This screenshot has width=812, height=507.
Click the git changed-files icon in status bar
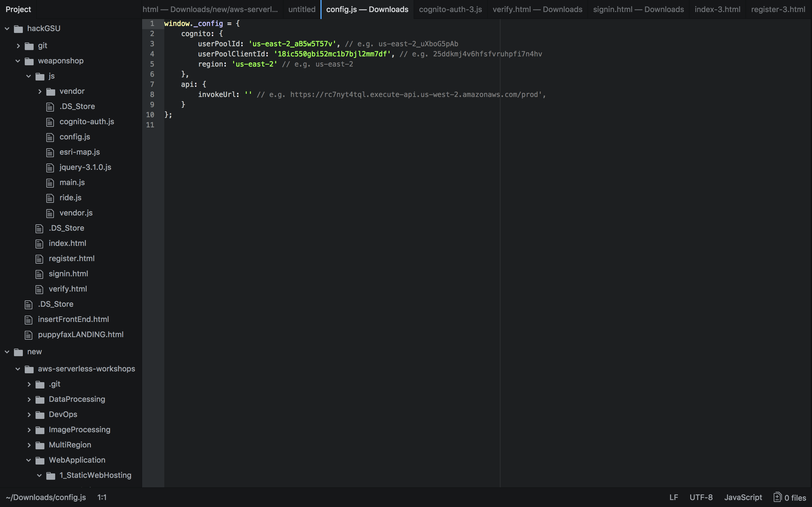777,497
